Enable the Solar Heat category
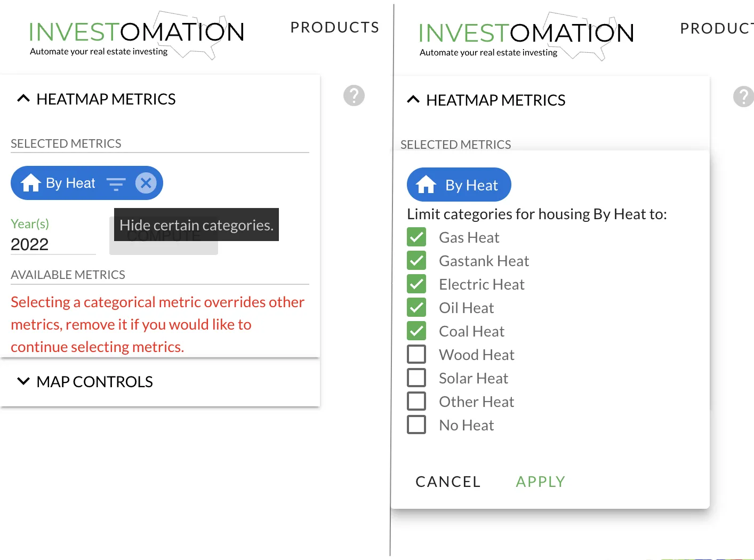This screenshot has width=754, height=560. 416,377
